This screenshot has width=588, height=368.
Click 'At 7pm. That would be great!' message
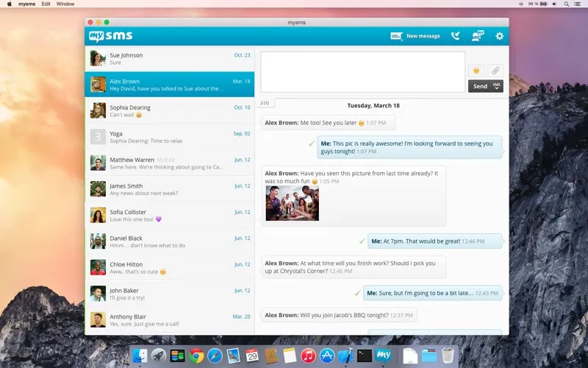pos(434,241)
